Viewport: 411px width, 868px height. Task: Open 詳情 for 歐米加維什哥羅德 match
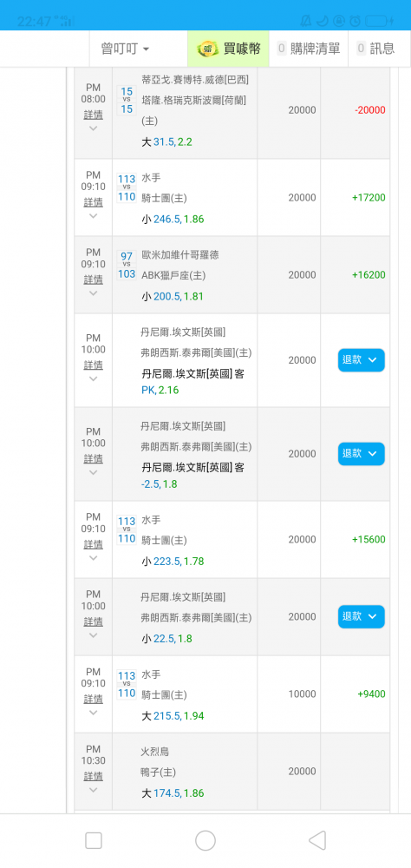coord(93,279)
